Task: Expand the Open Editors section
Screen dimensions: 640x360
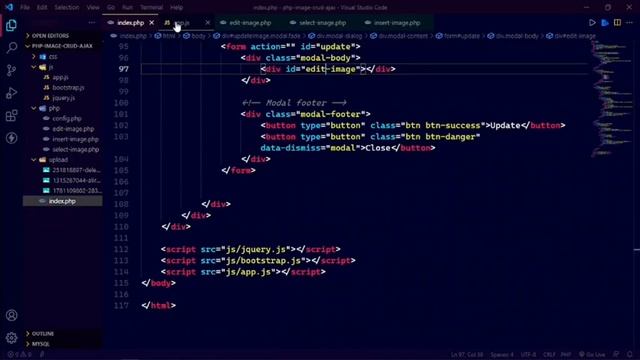Action: point(62,36)
